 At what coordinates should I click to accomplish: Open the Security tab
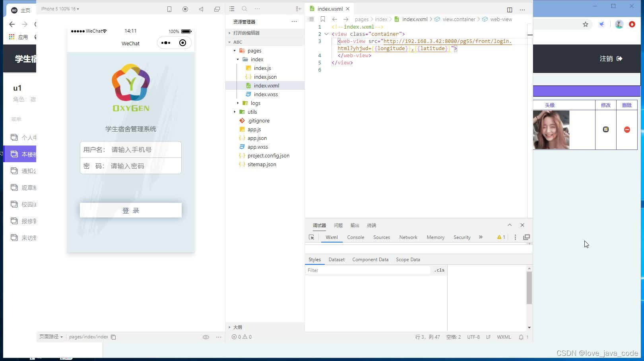point(462,237)
